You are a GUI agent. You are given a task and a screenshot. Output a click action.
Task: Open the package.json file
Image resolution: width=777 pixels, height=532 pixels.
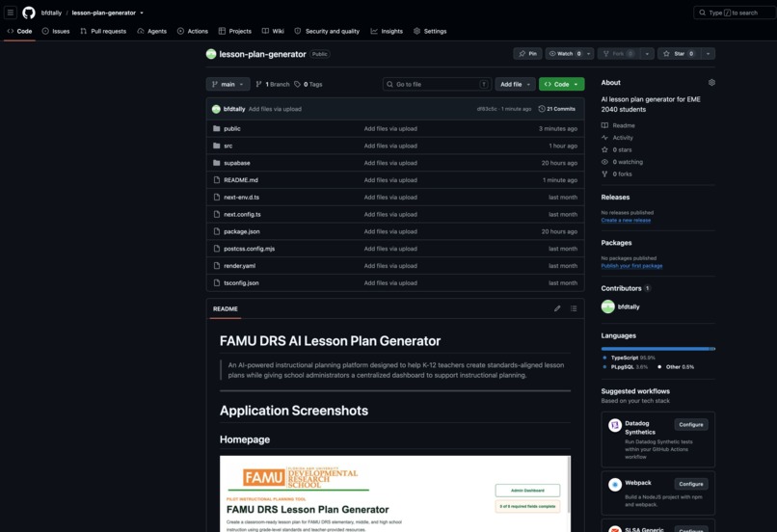point(241,232)
